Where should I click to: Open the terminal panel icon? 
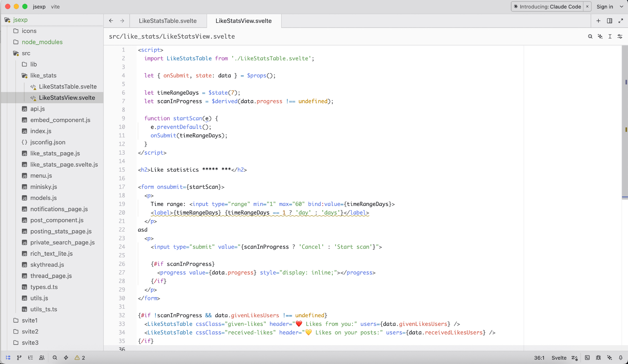point(587,358)
